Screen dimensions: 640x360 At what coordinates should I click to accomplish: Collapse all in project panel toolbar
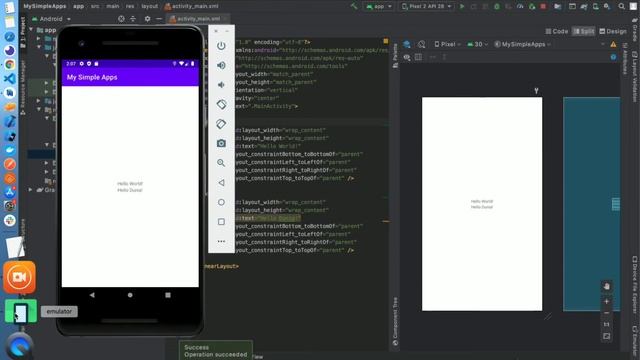coord(133,19)
